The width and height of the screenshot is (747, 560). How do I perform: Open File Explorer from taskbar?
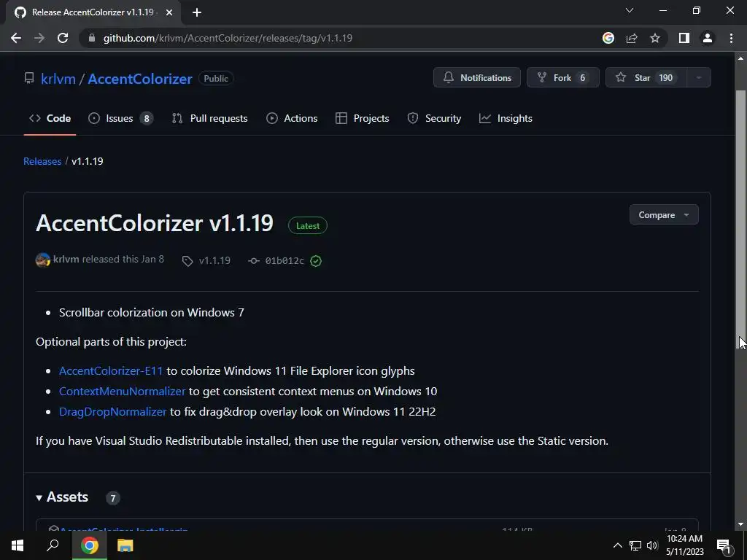(125, 545)
